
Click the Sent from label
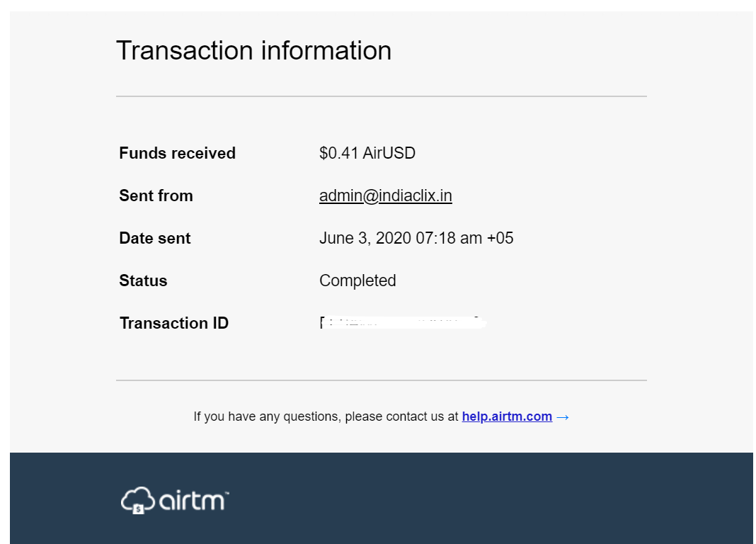tap(156, 195)
